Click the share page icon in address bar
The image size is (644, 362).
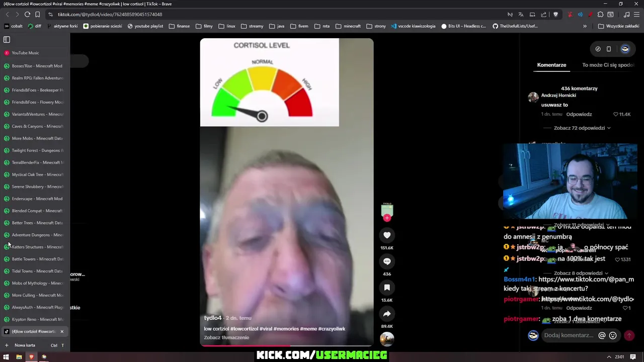[543, 15]
